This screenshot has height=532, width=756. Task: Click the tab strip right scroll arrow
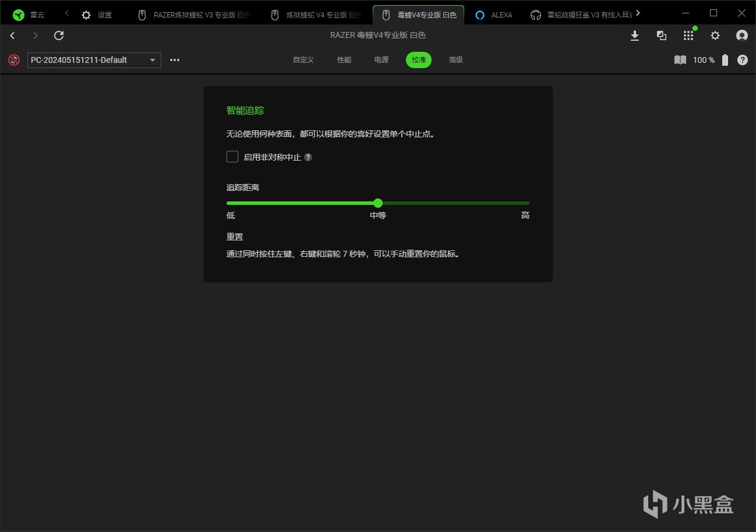[638, 13]
